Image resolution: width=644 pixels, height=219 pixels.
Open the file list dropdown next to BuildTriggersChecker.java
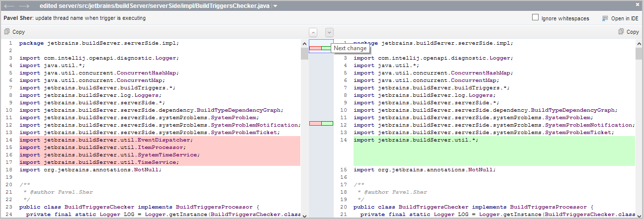click(276, 6)
